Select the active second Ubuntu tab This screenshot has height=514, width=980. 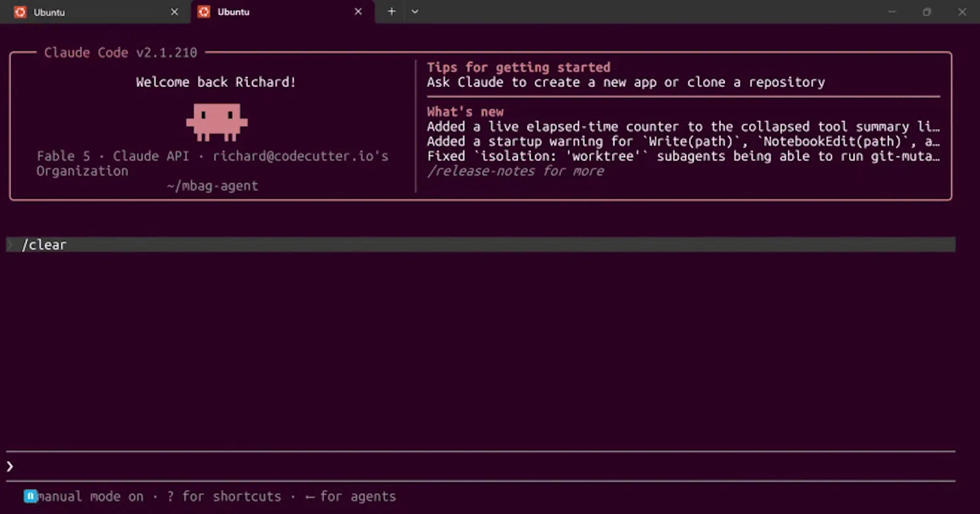tap(282, 12)
